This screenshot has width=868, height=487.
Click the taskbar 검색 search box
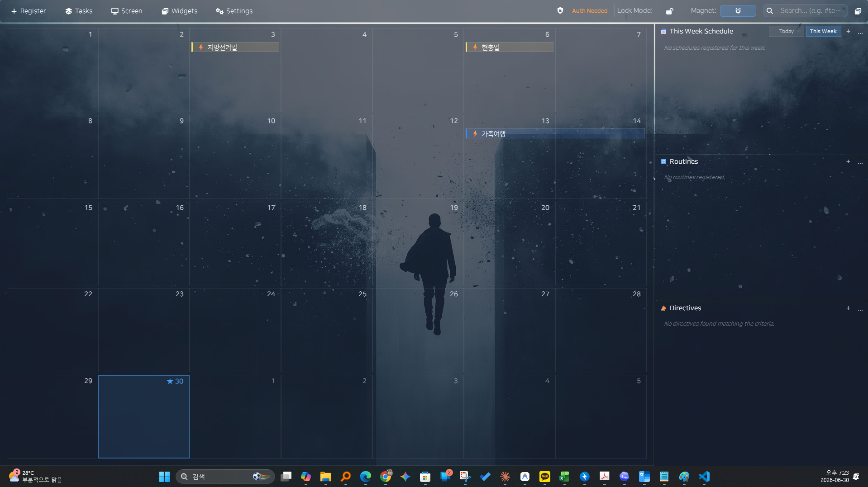coord(225,477)
